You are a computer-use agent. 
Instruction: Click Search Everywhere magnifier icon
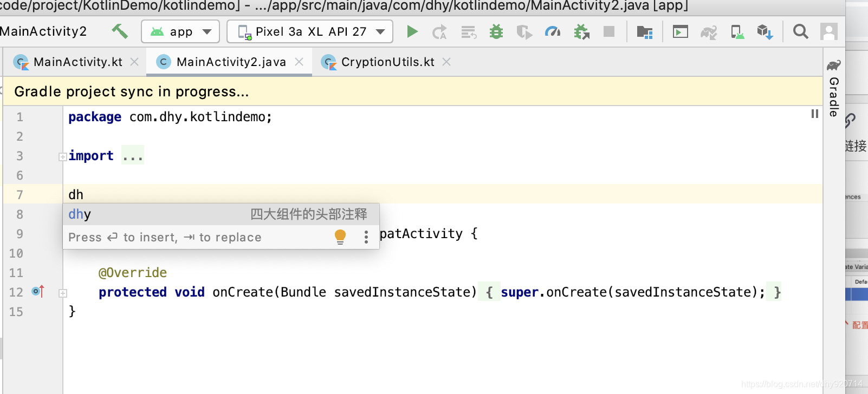tap(800, 31)
